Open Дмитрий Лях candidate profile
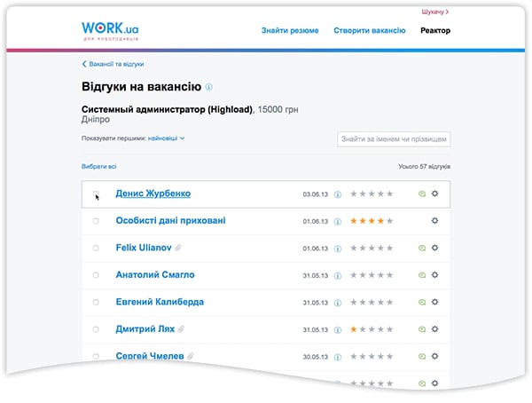 [145, 329]
